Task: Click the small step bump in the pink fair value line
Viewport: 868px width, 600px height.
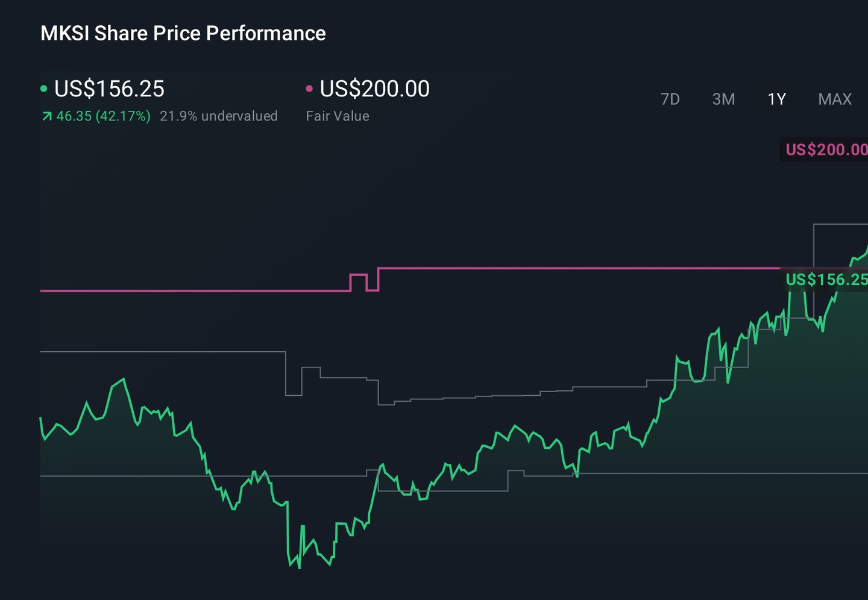Action: [x=359, y=282]
